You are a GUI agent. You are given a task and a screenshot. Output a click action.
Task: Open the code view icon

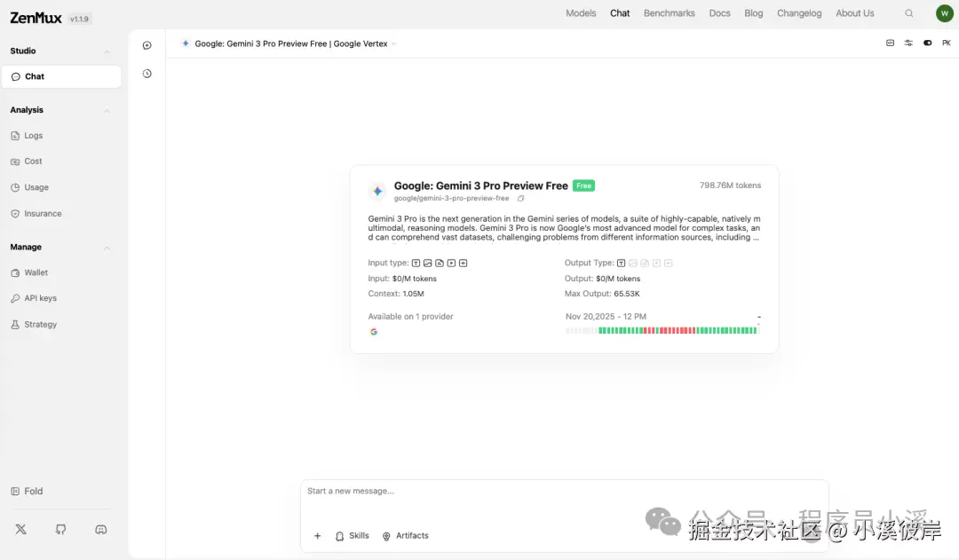[890, 43]
